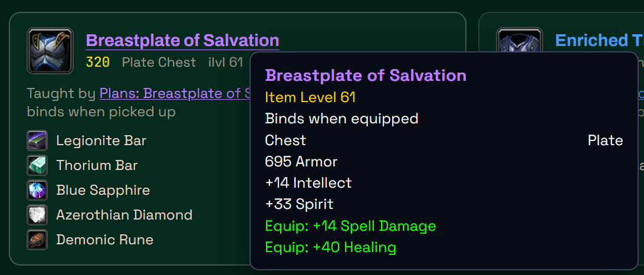Click the Blue Sapphire reagent name

click(x=103, y=190)
